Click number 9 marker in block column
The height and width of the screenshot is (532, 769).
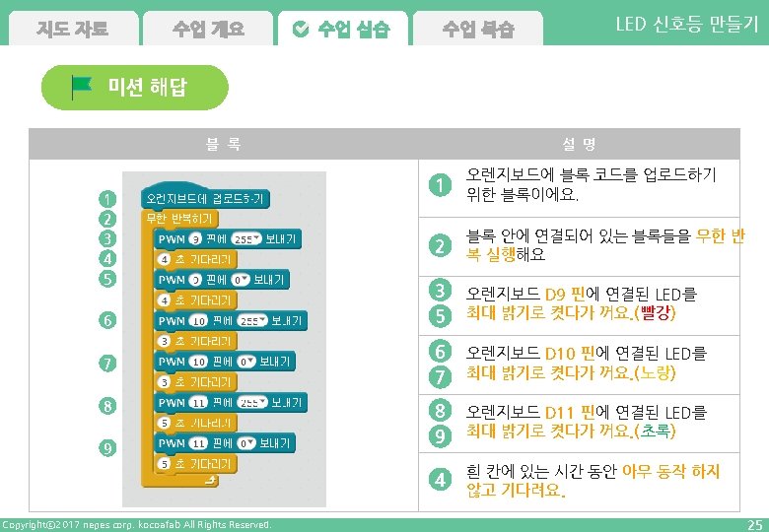(108, 447)
